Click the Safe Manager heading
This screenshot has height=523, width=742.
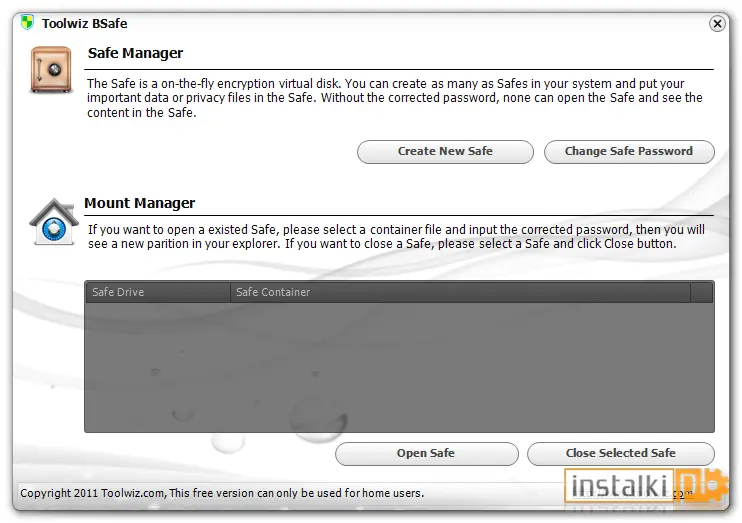pyautogui.click(x=135, y=53)
